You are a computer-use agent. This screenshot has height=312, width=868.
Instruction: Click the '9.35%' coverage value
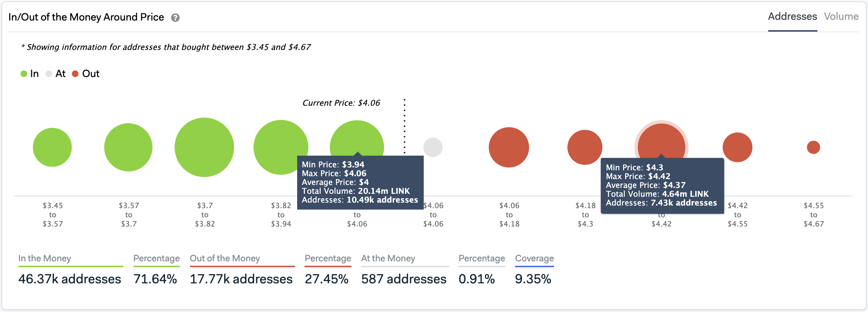[x=533, y=279]
